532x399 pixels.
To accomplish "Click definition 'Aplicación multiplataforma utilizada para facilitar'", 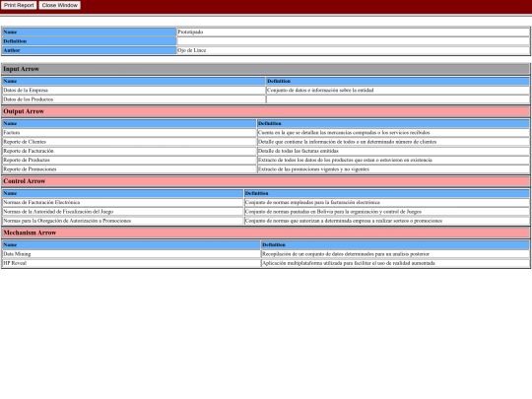I will click(395, 263).
